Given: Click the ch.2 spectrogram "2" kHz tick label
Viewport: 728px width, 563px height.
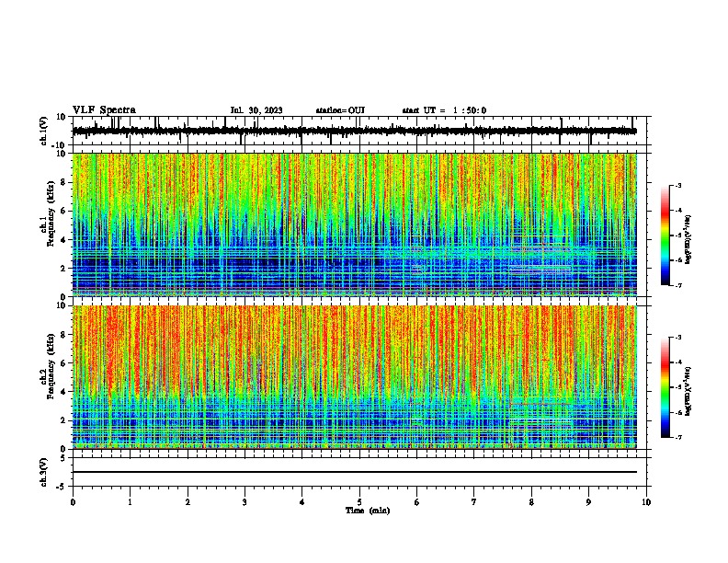Looking at the screenshot, I should (63, 420).
